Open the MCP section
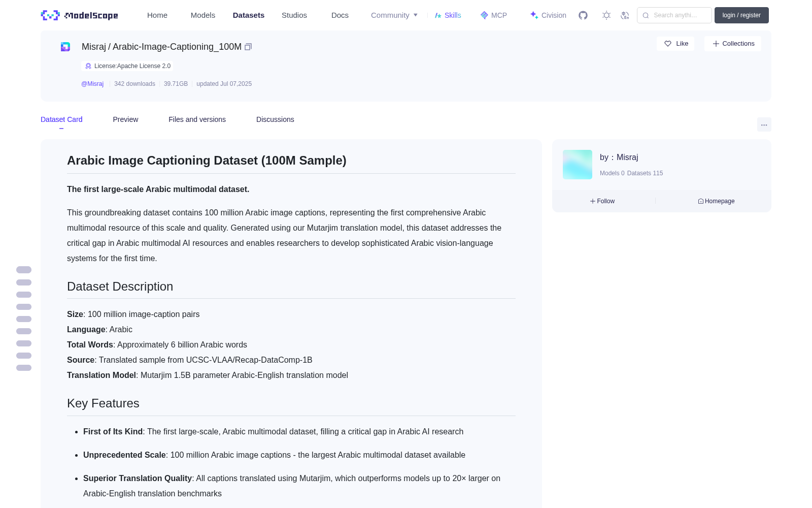The image size is (812, 508). pos(494,15)
